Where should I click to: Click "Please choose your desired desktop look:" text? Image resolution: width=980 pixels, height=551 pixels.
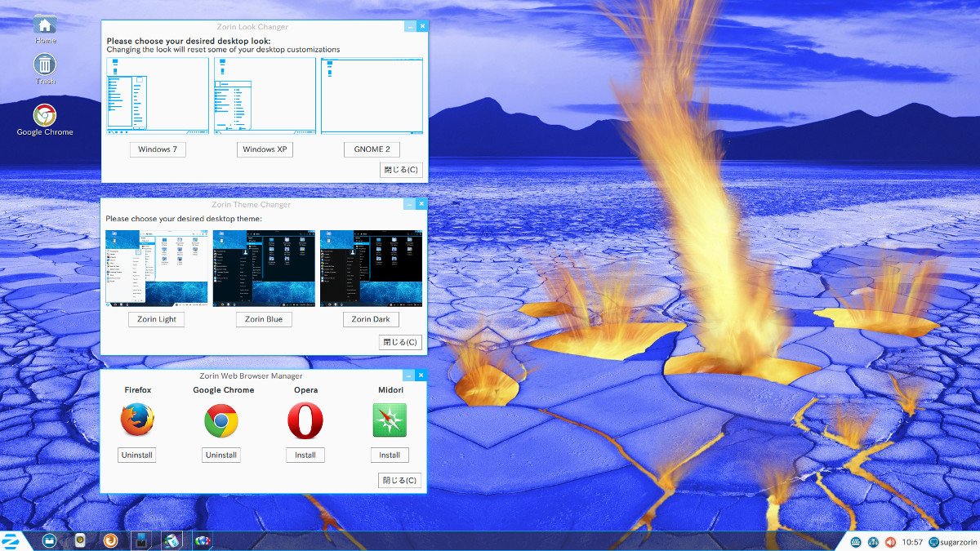coord(189,41)
